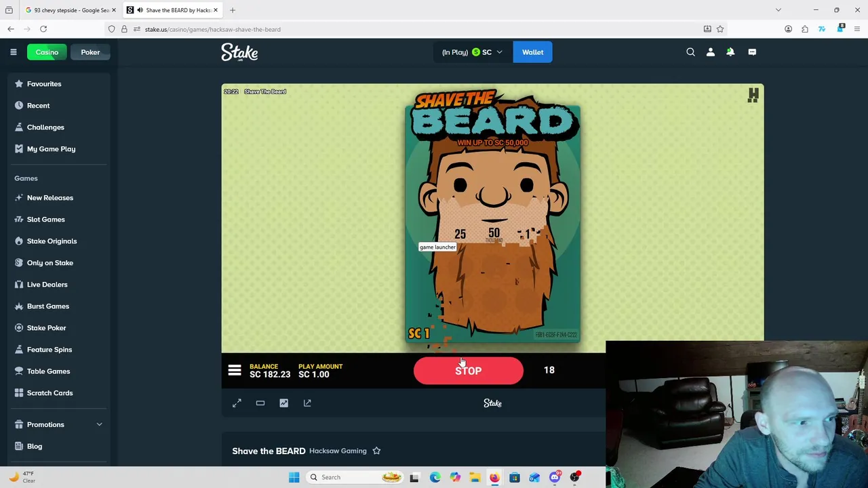This screenshot has height=488, width=868.
Task: Click the taskbar Search box
Action: click(356, 477)
